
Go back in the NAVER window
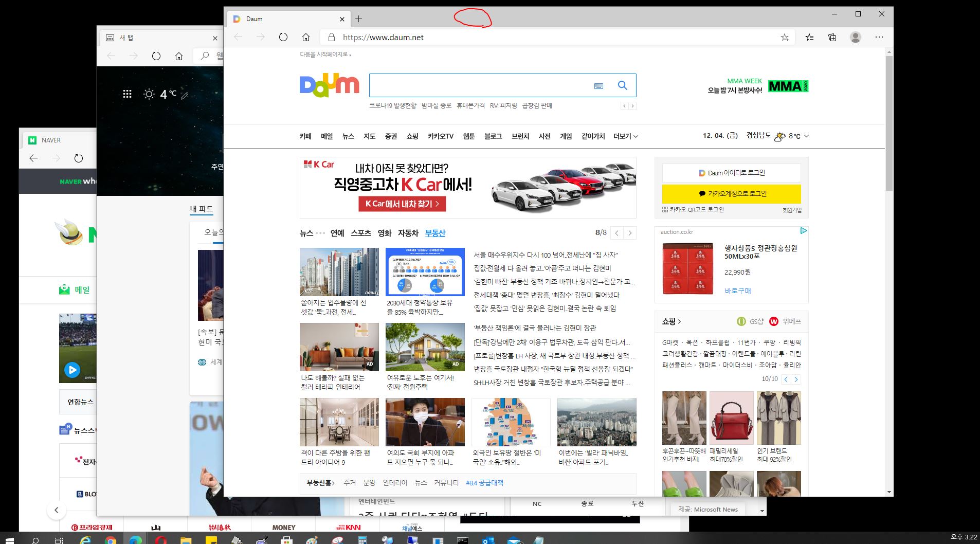click(33, 158)
